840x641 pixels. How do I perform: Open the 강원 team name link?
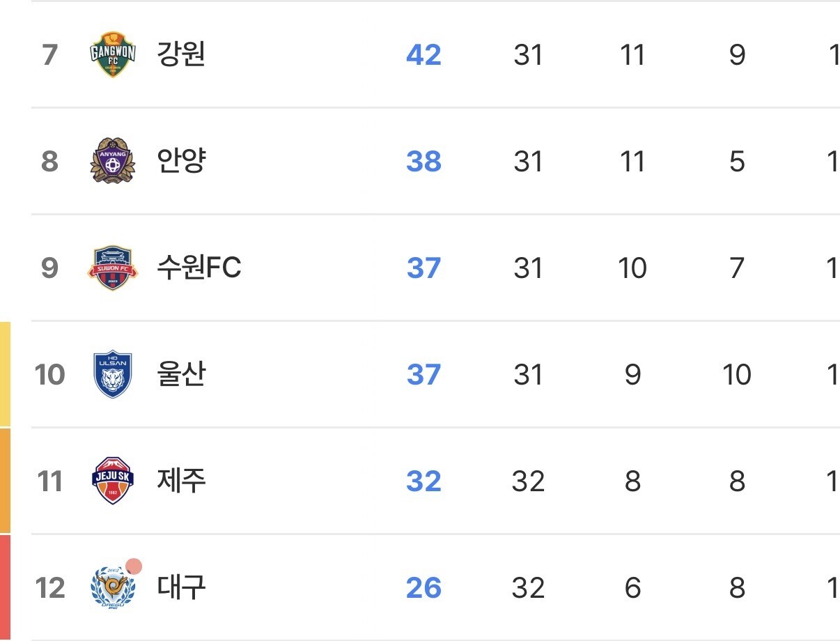pyautogui.click(x=180, y=54)
